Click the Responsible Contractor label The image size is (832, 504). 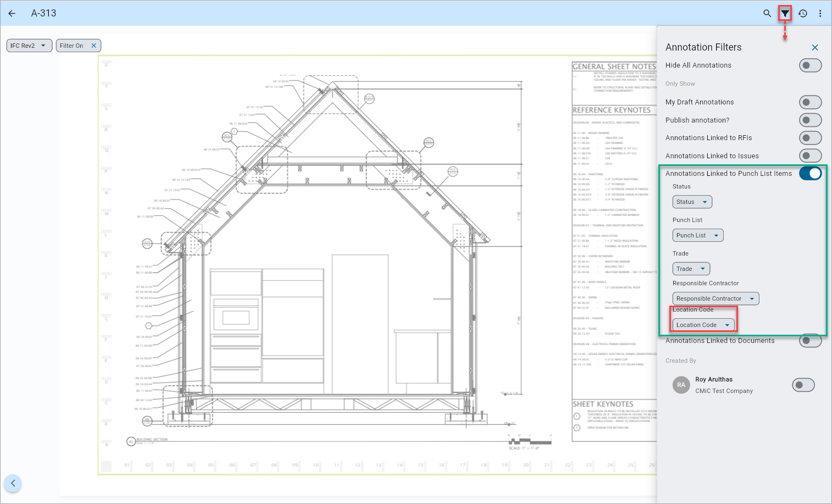tap(706, 283)
